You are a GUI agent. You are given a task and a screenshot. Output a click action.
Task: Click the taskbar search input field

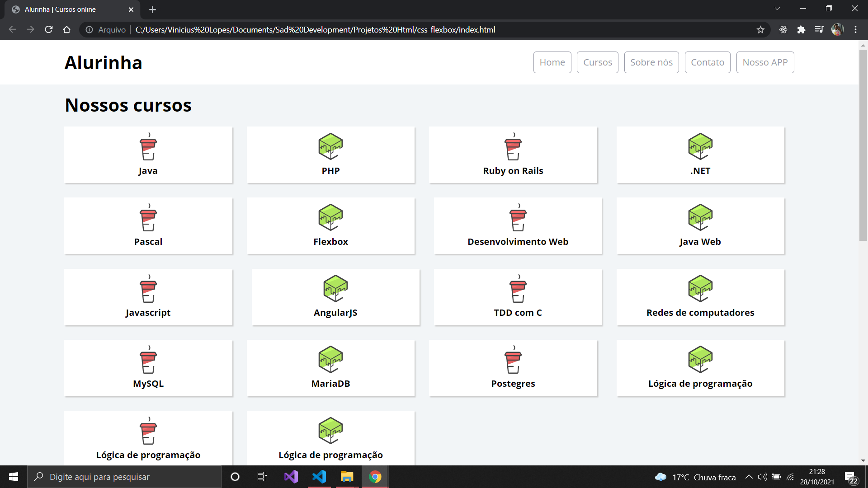pos(124,477)
